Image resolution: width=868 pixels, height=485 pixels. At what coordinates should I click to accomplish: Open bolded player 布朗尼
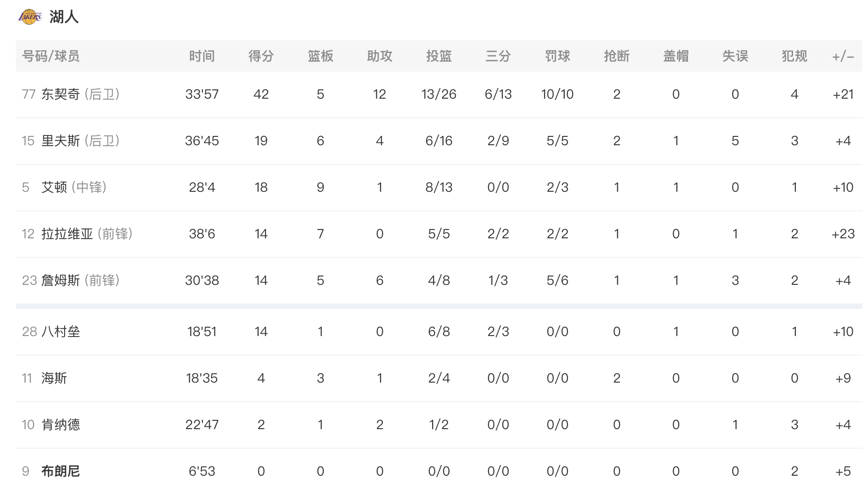click(x=60, y=471)
